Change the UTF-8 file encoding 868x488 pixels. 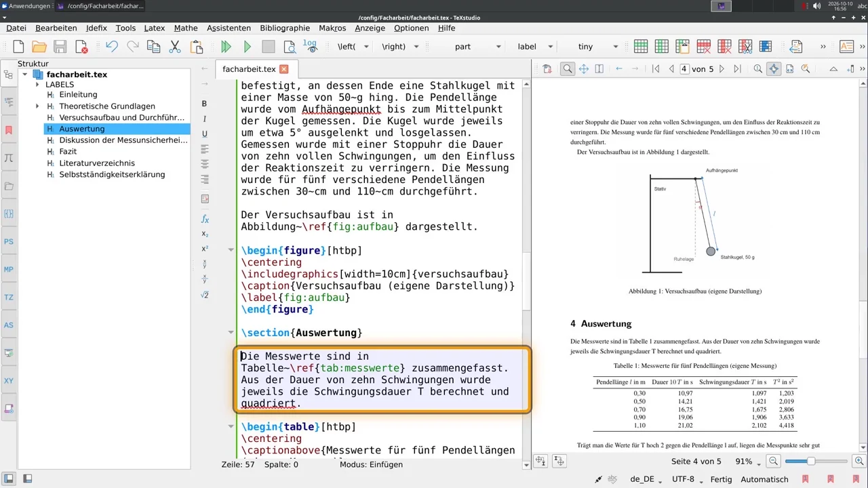click(x=686, y=479)
